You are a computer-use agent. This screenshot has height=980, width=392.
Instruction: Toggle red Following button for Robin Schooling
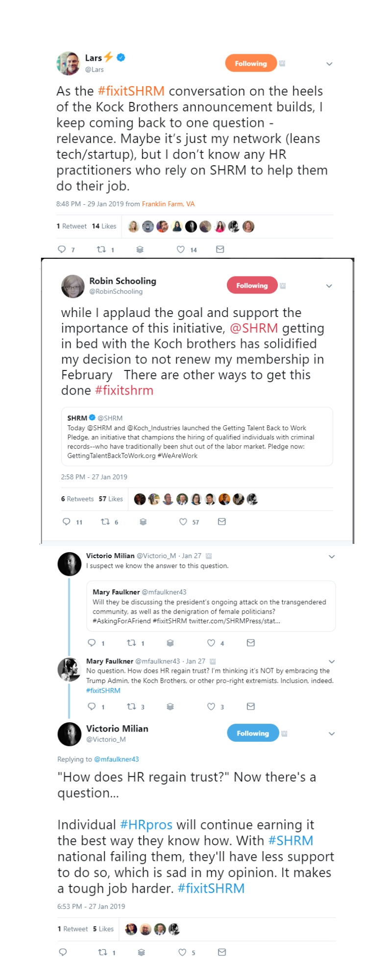(x=252, y=285)
